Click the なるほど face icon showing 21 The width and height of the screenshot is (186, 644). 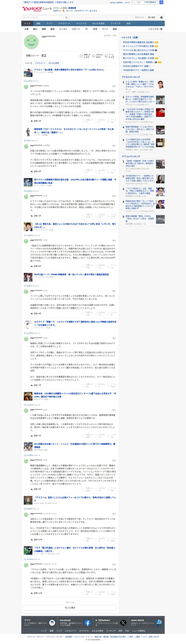(96, 489)
